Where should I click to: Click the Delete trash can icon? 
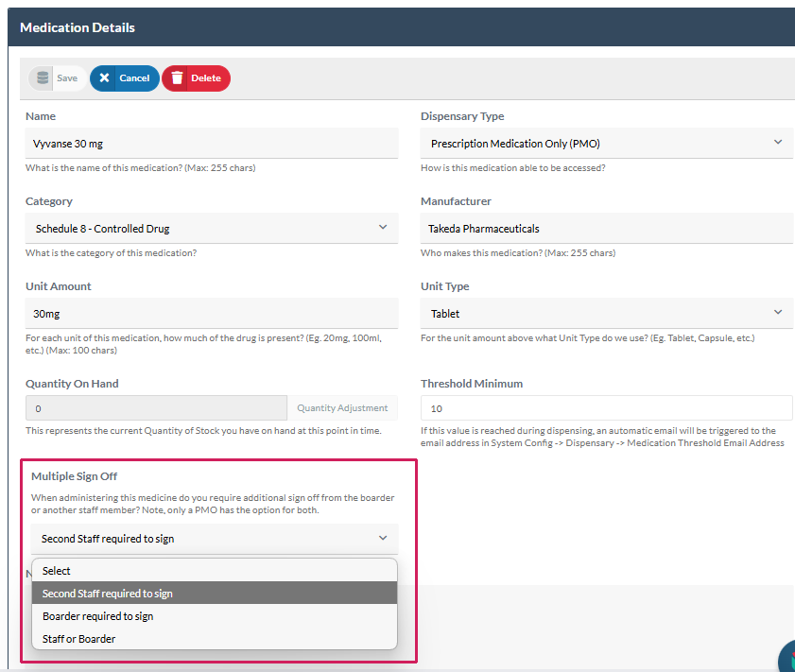177,78
